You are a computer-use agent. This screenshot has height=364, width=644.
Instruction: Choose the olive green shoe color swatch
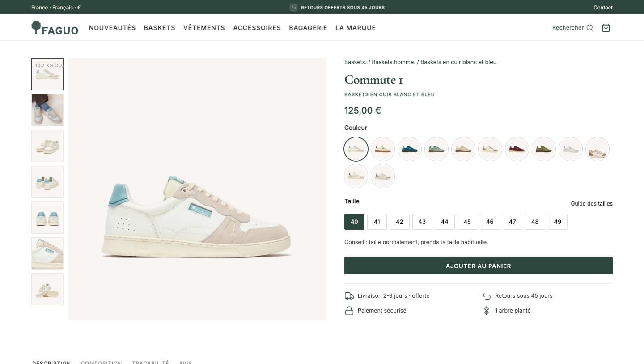coord(544,149)
